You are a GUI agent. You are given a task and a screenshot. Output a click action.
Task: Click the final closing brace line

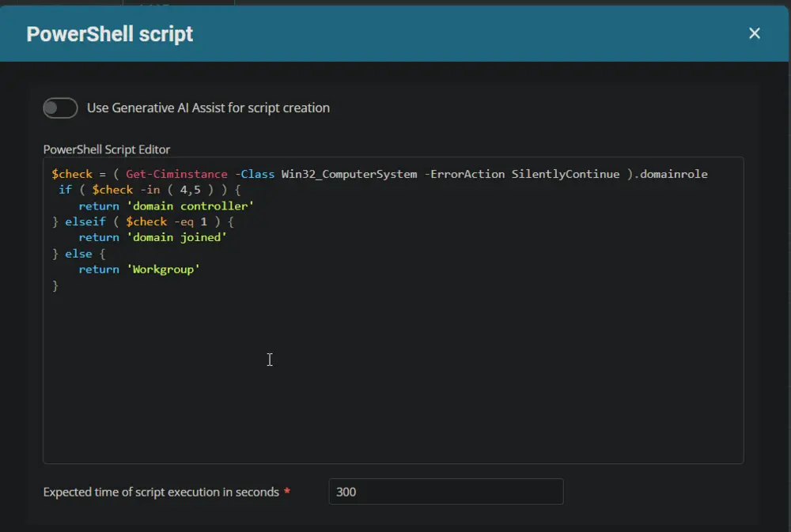[55, 286]
